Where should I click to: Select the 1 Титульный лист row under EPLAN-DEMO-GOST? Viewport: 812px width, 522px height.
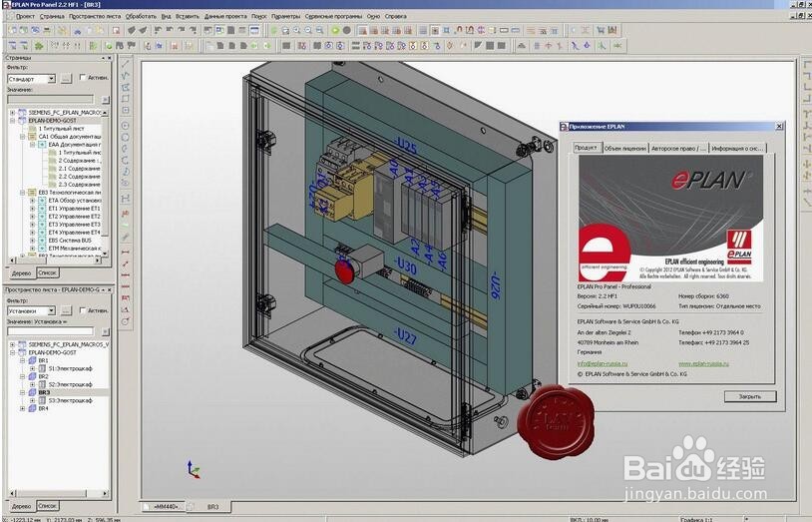pyautogui.click(x=62, y=128)
